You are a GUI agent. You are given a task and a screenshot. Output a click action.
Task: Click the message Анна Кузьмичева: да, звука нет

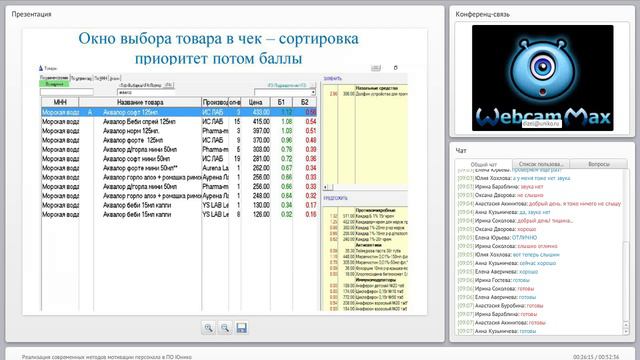coord(504,212)
